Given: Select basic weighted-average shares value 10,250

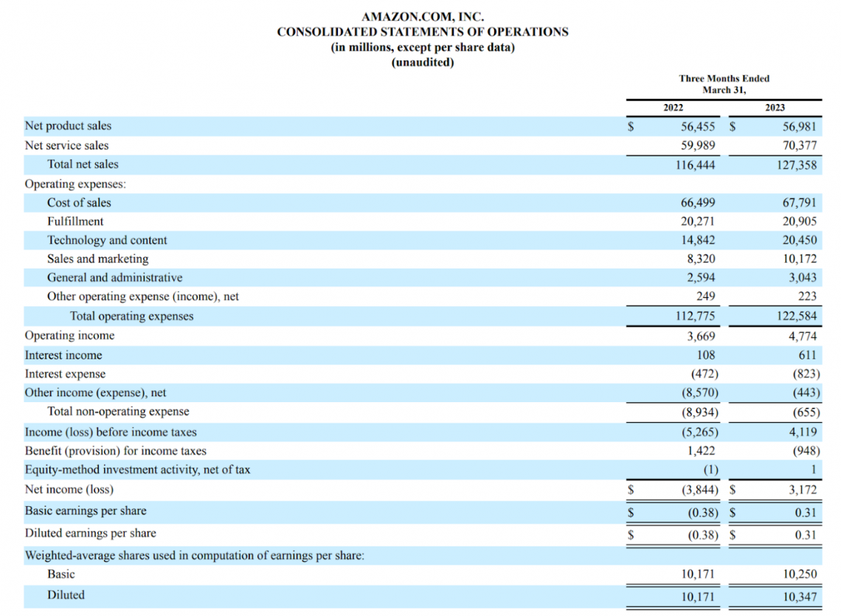Looking at the screenshot, I should tap(800, 575).
